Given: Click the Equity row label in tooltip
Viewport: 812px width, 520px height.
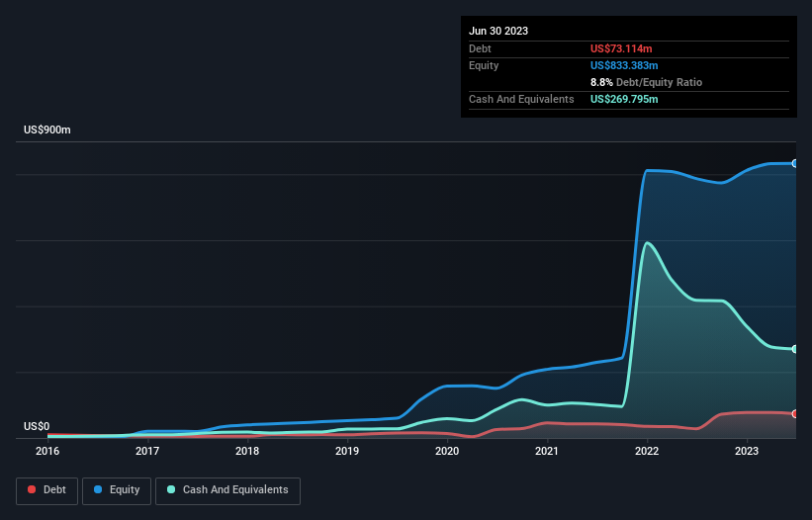Looking at the screenshot, I should tap(484, 65).
